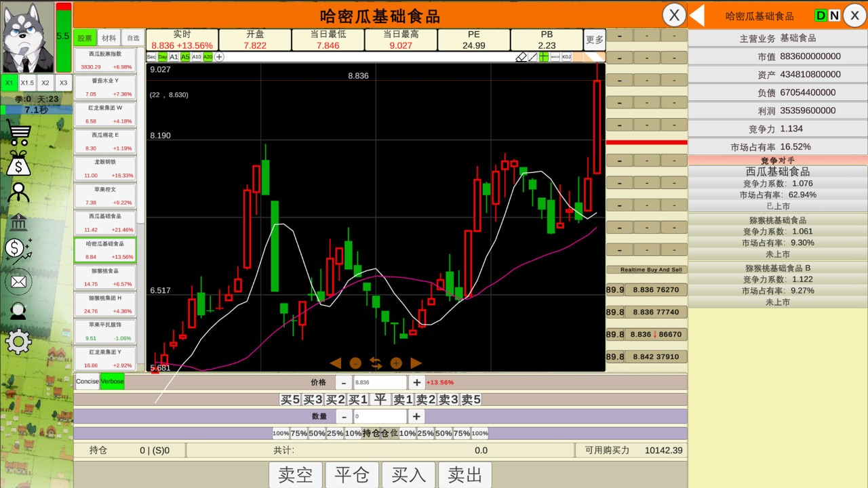
Task: Toggle the Verbose display mode
Action: [x=112, y=382]
